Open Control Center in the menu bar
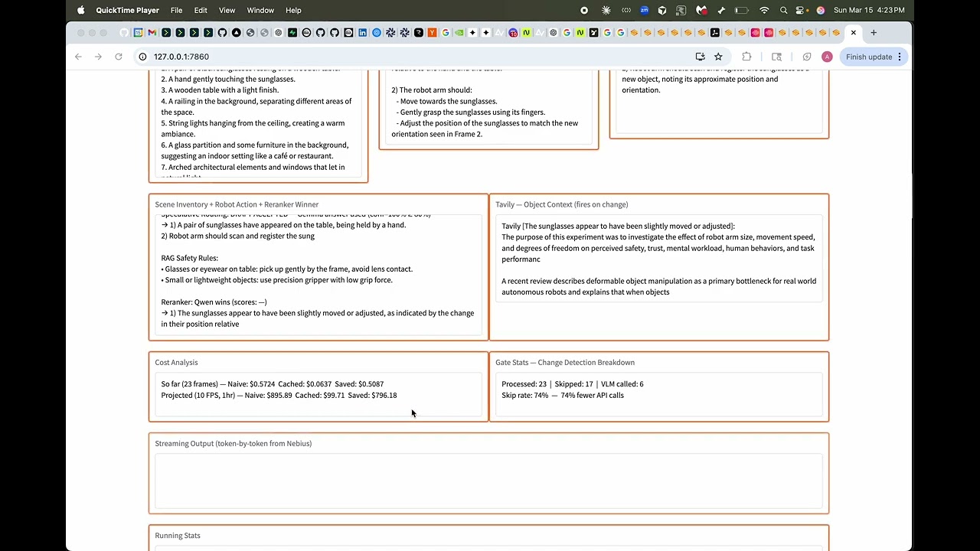 coord(802,10)
